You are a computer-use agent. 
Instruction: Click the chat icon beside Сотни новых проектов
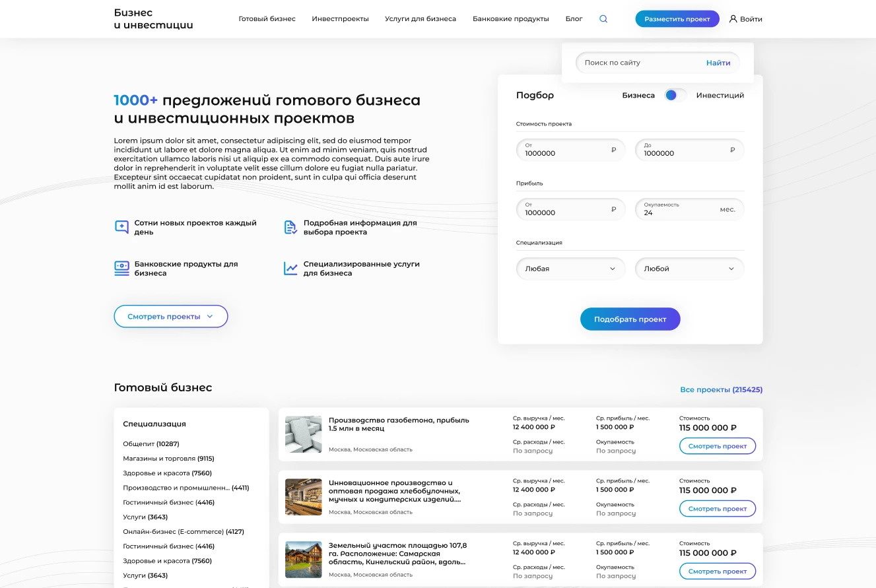coord(121,227)
